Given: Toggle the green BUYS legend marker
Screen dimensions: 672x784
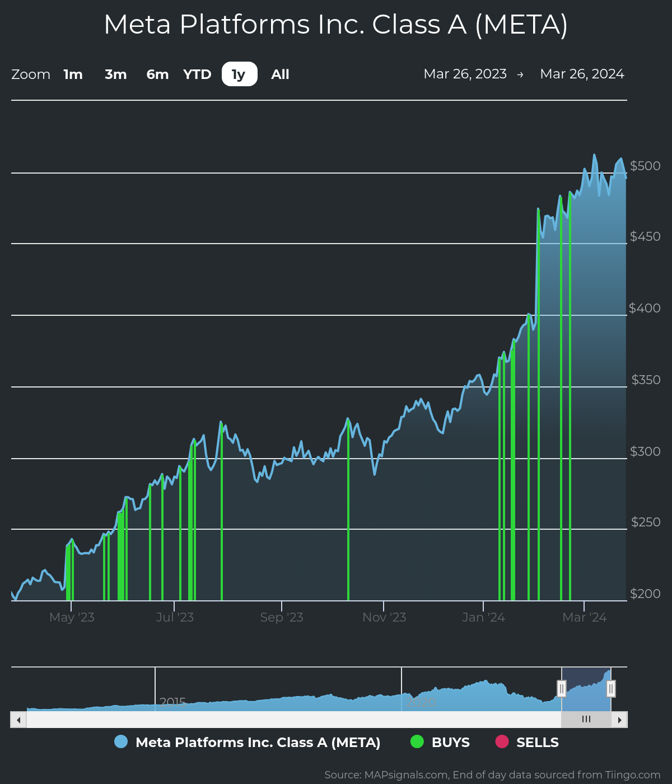Looking at the screenshot, I should pos(417,742).
